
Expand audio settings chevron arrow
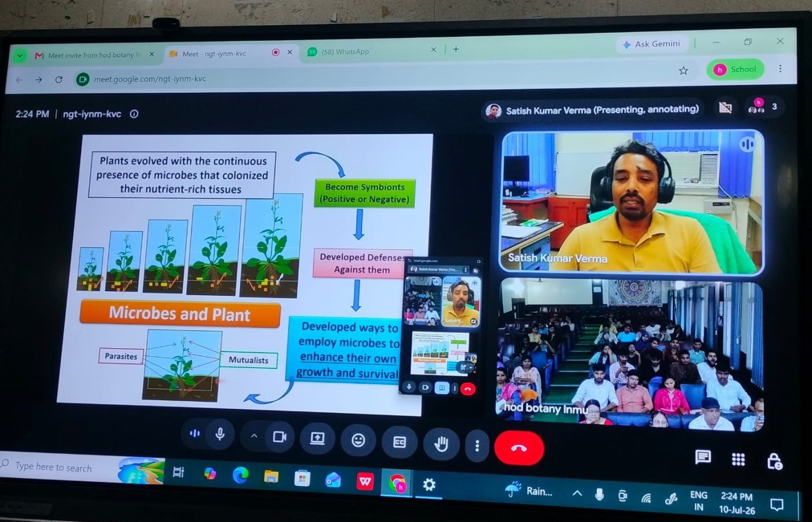tap(253, 436)
